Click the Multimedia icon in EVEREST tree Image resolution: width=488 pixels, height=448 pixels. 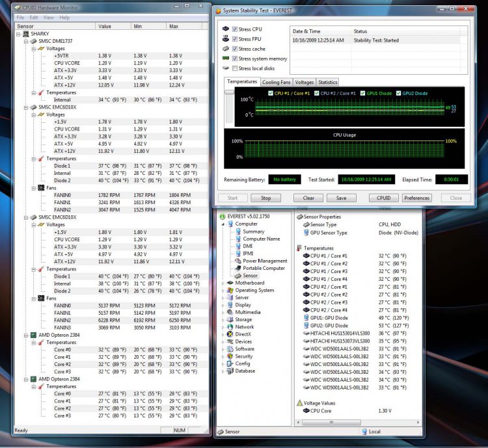230,312
